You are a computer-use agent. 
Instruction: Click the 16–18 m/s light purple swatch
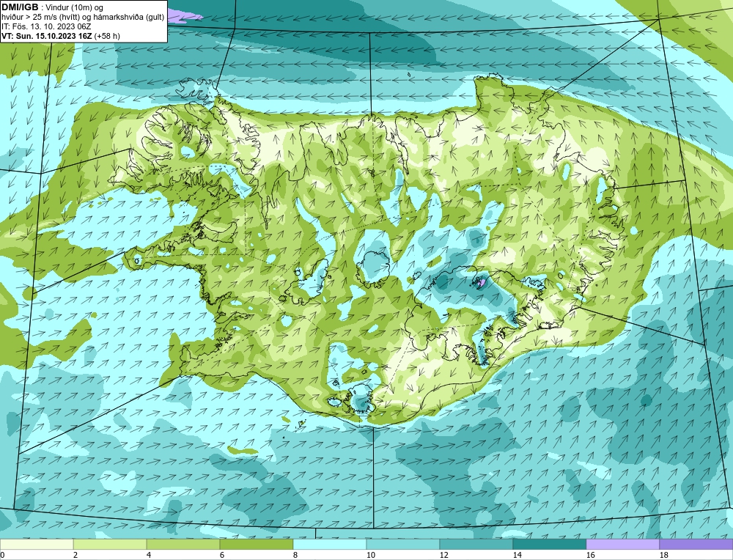[622, 545]
